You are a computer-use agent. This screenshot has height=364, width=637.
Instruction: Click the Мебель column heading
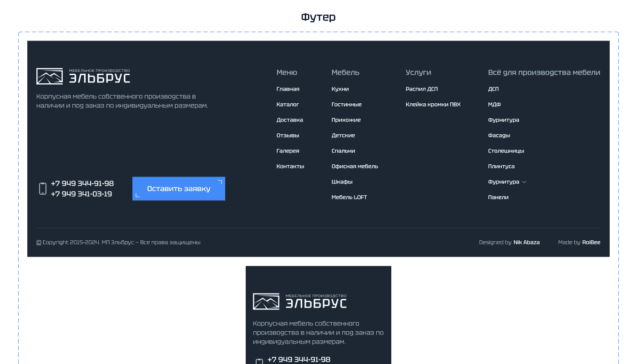(x=346, y=73)
